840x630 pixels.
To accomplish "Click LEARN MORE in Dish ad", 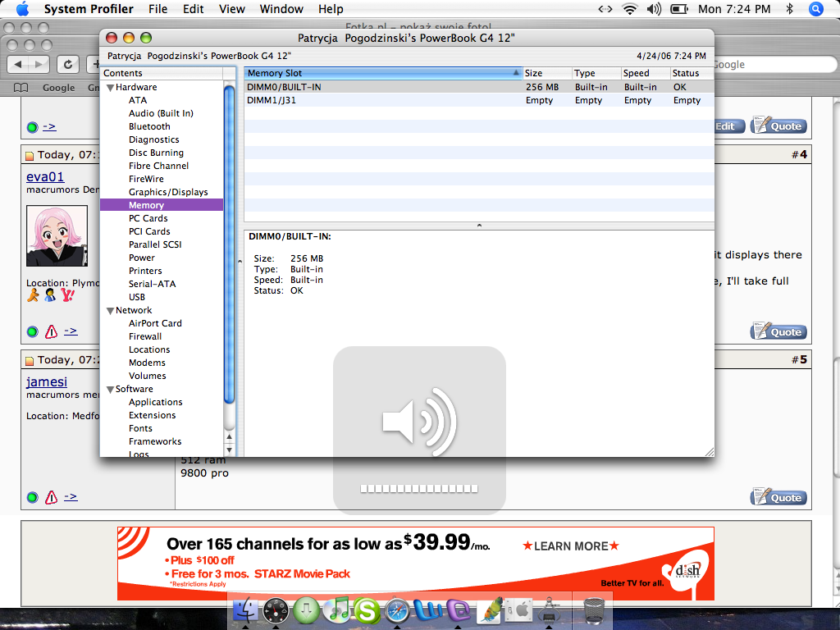I will tap(571, 546).
